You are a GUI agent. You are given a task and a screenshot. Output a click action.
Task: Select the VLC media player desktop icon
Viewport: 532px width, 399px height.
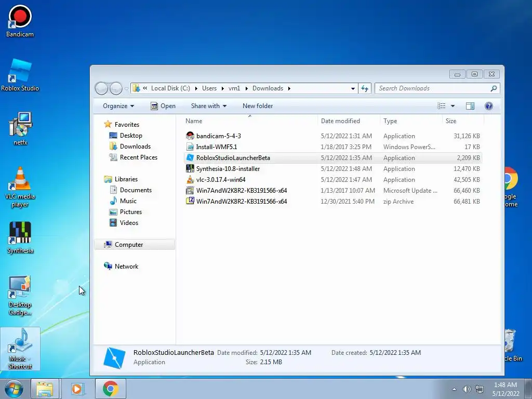pyautogui.click(x=20, y=187)
